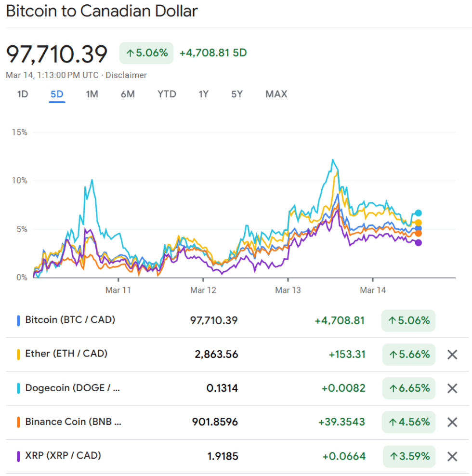Click Bitcoin blue color swatch
This screenshot has width=472, height=476.
18,320
